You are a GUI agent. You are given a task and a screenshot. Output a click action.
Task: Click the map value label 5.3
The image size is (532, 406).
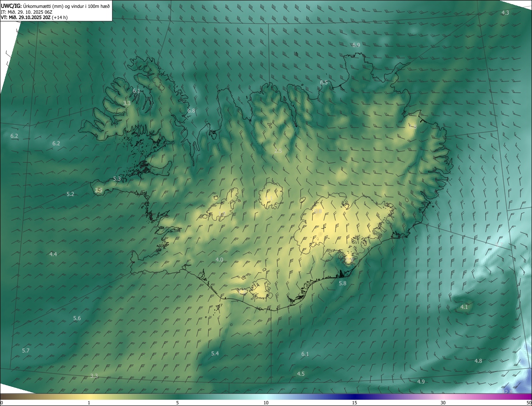tap(117, 179)
